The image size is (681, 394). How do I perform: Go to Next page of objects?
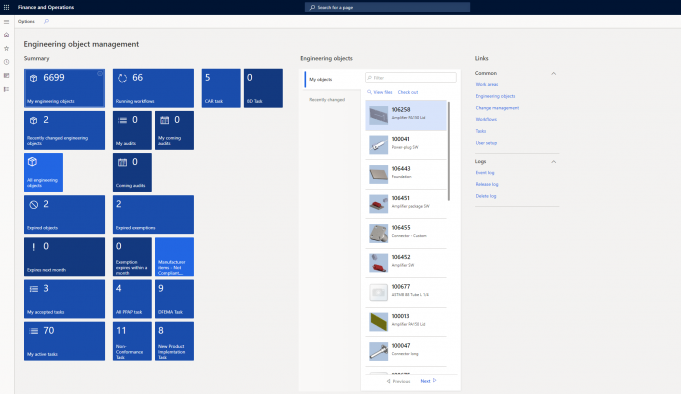point(428,381)
